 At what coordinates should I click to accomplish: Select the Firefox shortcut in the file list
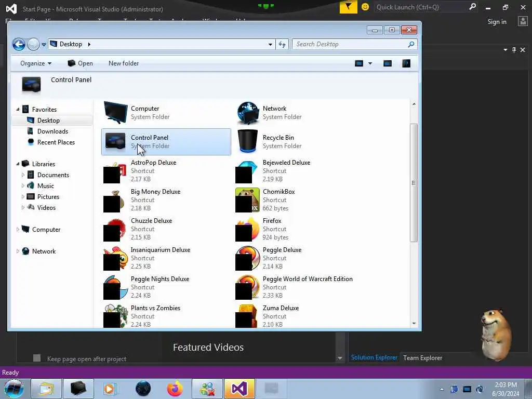[x=298, y=229]
